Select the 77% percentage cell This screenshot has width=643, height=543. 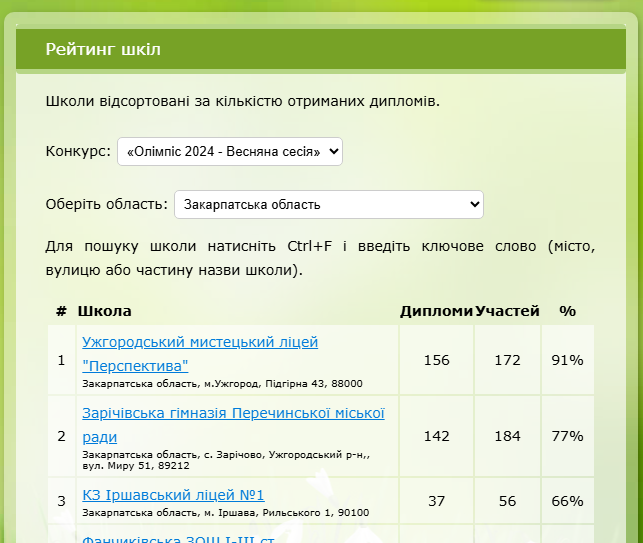(x=567, y=436)
